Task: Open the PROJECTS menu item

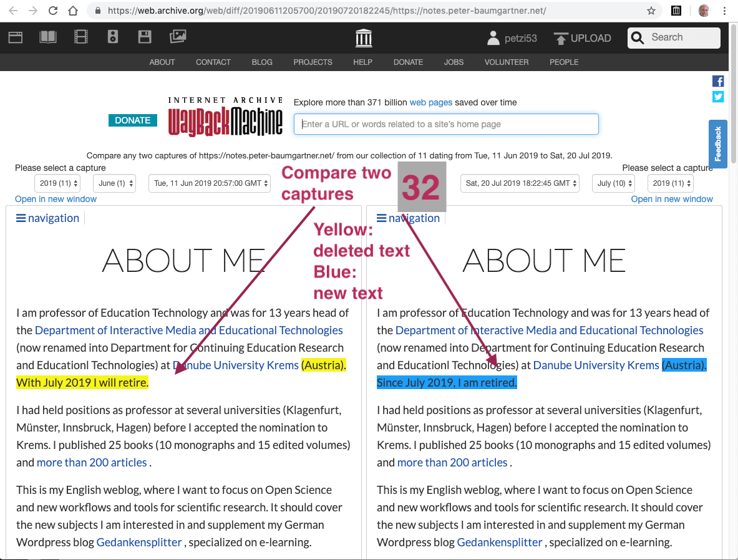Action: (313, 62)
